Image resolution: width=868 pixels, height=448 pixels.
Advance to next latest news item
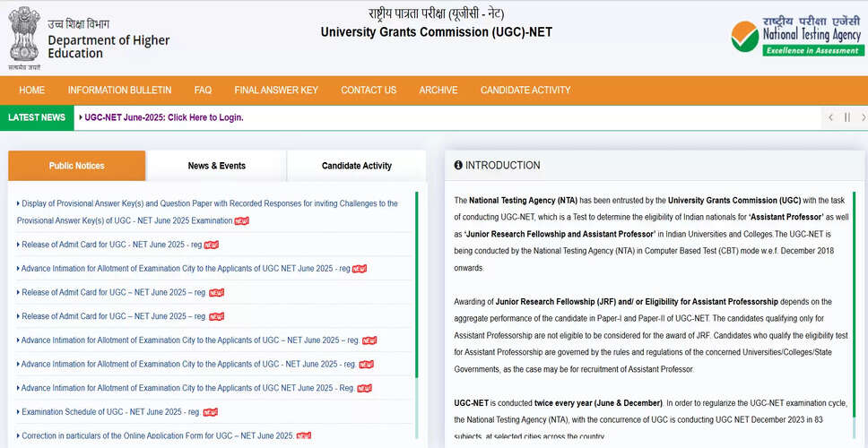[x=863, y=117]
